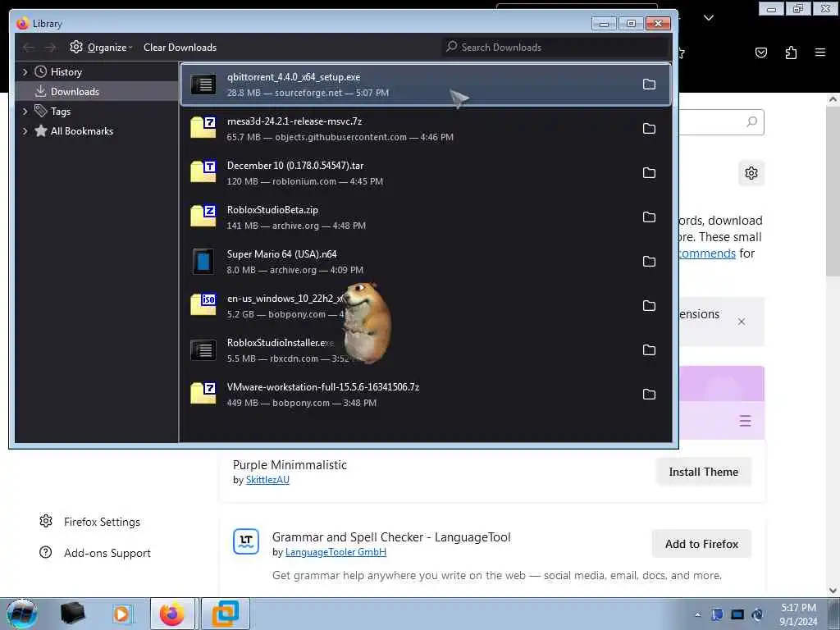This screenshot has height=630, width=840.
Task: Click the flag Action Center tray icon
Action: point(717,614)
